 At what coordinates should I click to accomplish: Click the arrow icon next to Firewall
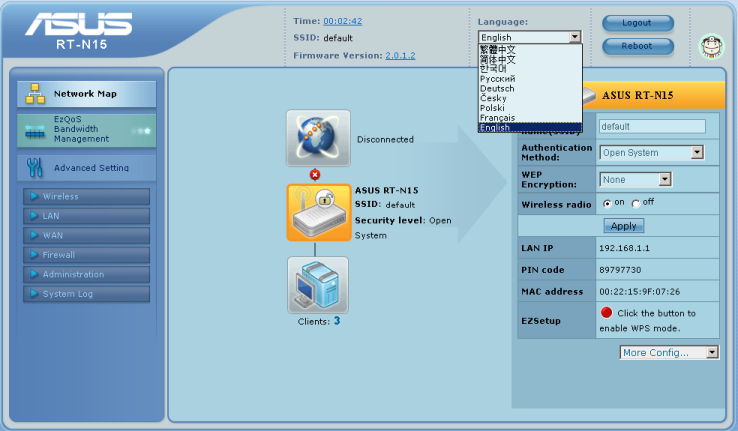pos(34,255)
